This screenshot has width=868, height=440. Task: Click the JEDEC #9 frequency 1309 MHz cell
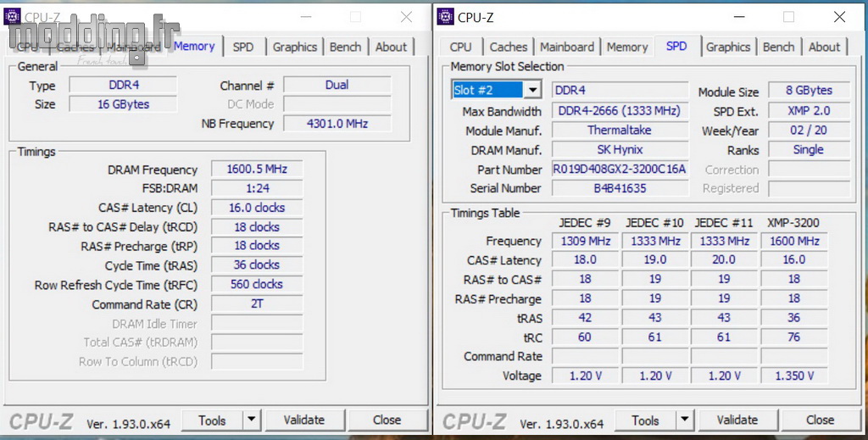(585, 242)
